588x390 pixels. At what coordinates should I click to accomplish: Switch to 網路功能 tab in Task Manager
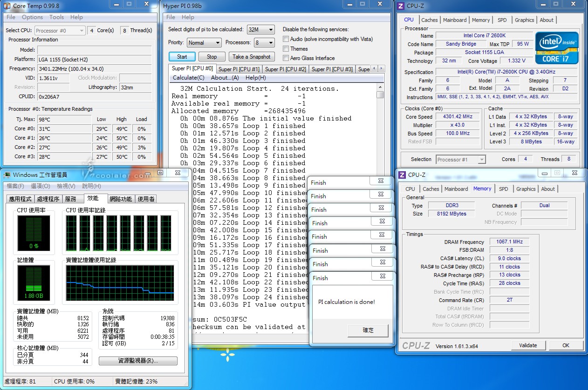(x=121, y=199)
